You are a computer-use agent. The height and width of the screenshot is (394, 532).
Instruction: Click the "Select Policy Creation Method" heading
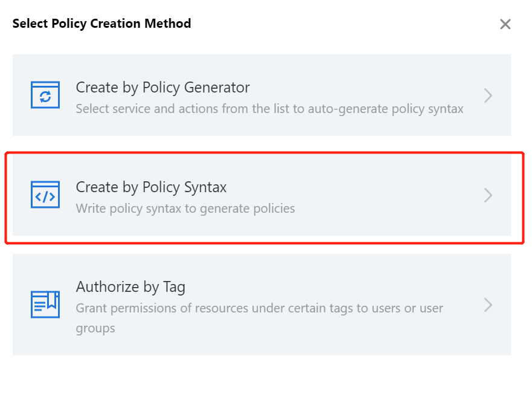pyautogui.click(x=101, y=24)
